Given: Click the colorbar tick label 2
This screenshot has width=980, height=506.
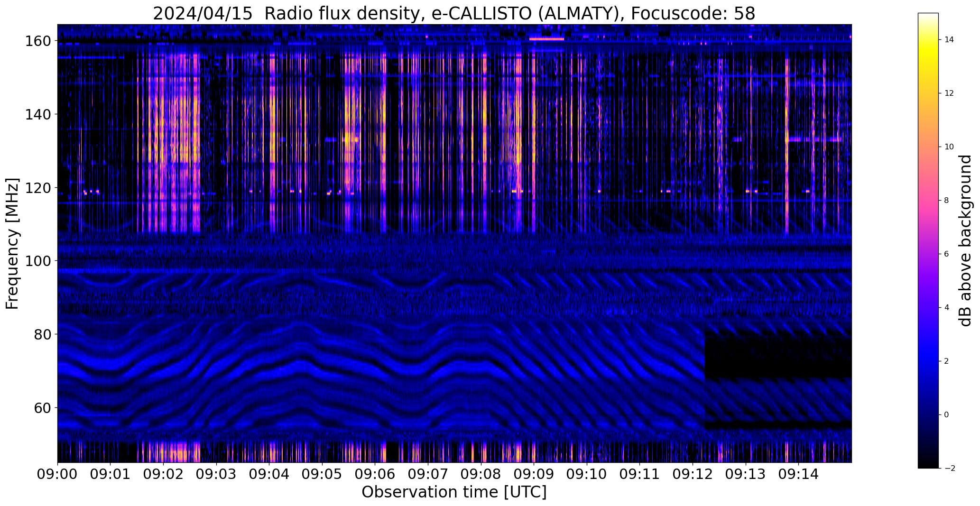Looking at the screenshot, I should coord(947,361).
